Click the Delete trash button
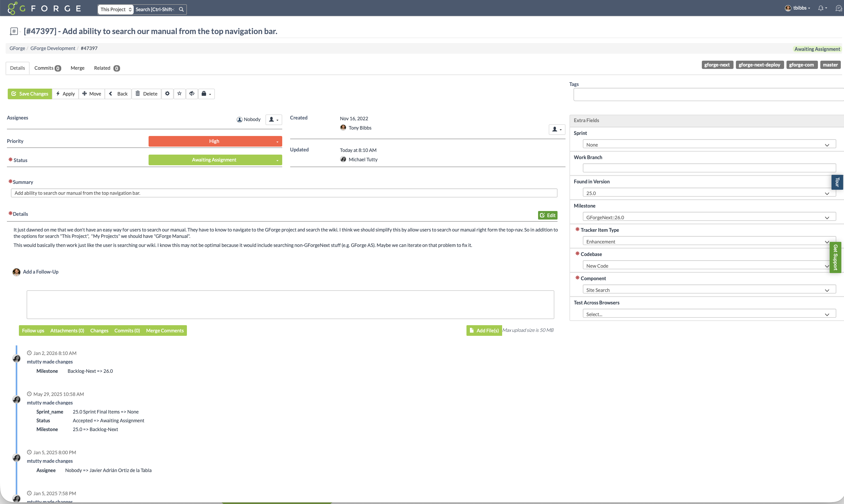Image resolution: width=844 pixels, height=504 pixels. point(146,94)
